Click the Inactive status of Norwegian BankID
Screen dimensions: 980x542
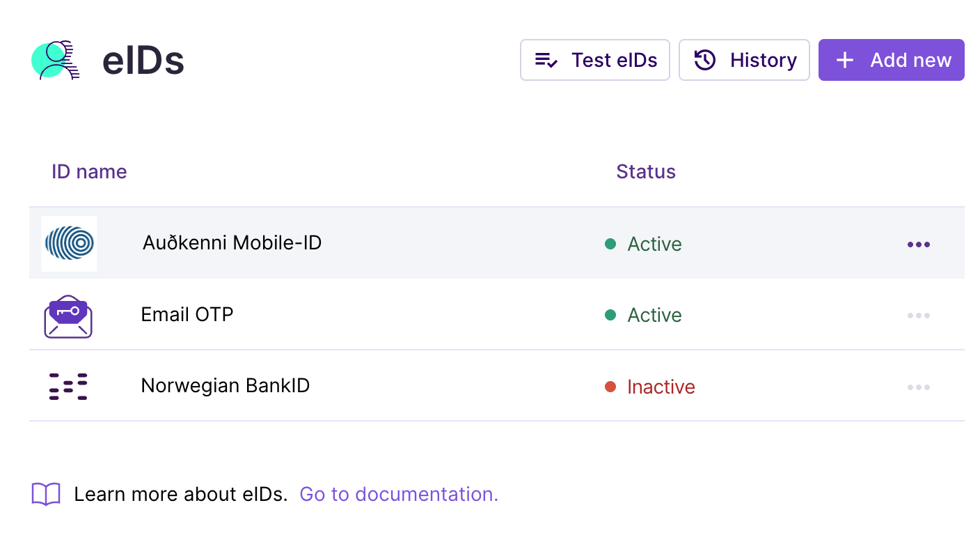[x=660, y=387]
